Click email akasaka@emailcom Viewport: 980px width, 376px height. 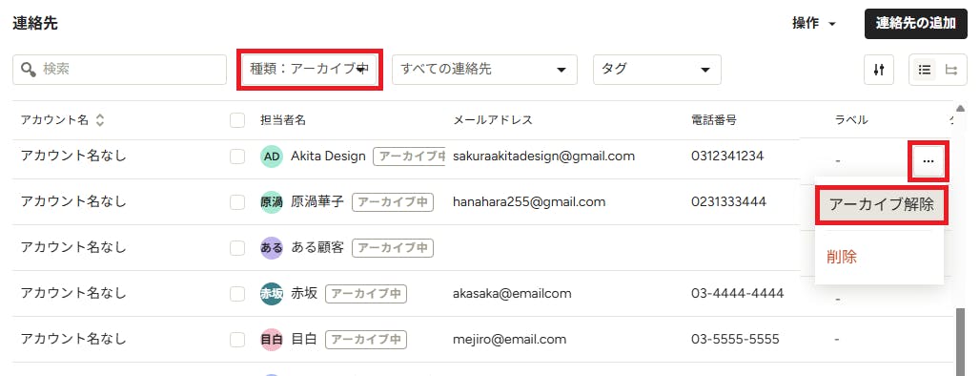512,293
